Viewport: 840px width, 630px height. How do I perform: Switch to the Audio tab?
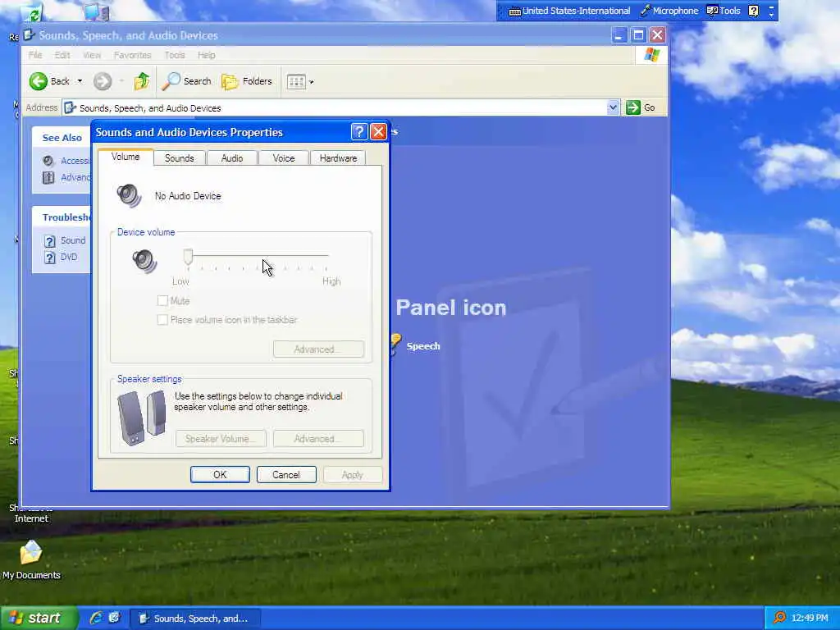(x=232, y=158)
